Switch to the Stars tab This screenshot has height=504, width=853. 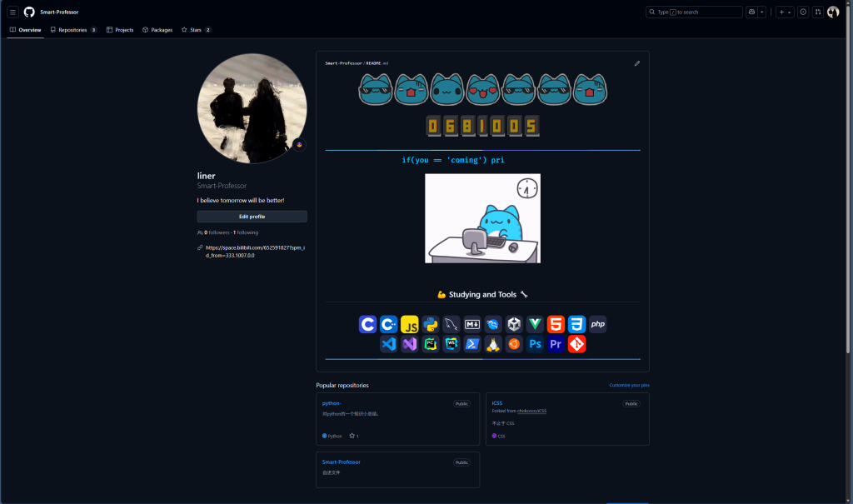(x=196, y=30)
